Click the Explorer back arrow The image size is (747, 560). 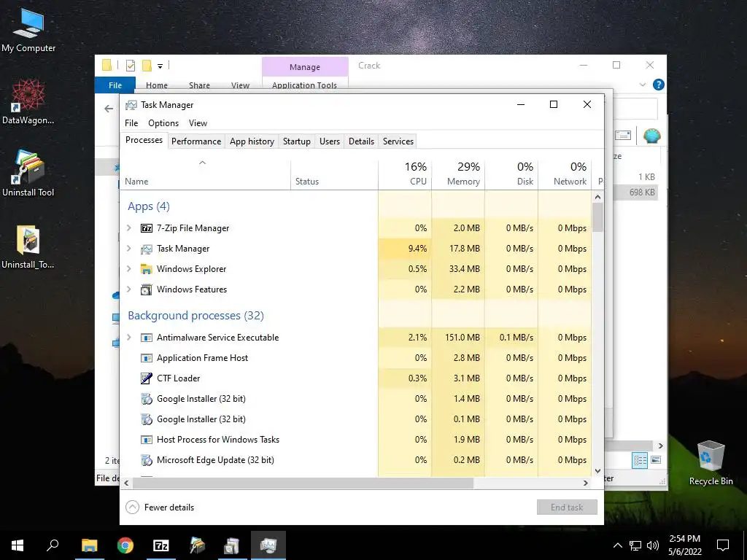tap(109, 109)
